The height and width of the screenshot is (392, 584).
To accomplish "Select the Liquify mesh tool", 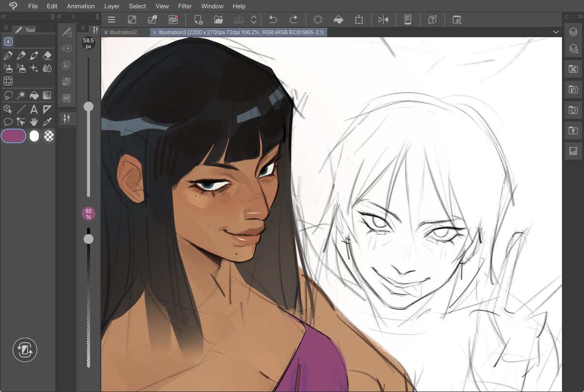I will (x=8, y=81).
